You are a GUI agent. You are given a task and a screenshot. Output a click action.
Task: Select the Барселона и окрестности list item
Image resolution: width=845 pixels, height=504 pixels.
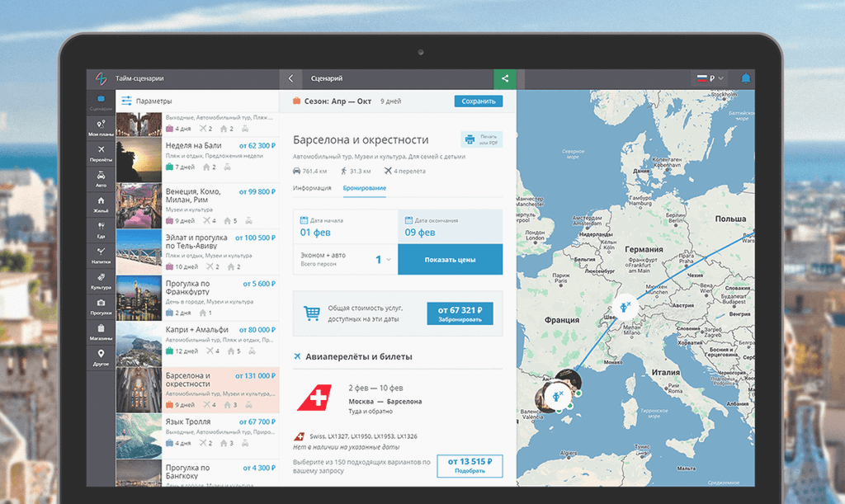pyautogui.click(x=198, y=390)
